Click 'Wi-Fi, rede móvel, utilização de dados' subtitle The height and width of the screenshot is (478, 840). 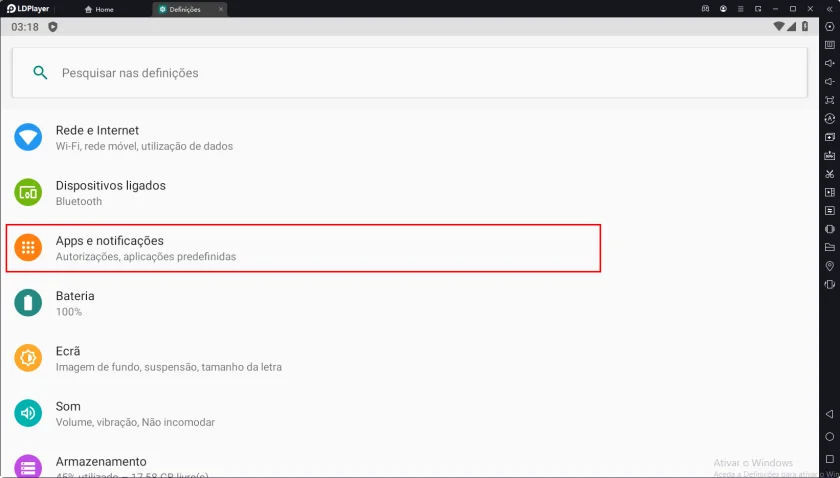[x=144, y=146]
